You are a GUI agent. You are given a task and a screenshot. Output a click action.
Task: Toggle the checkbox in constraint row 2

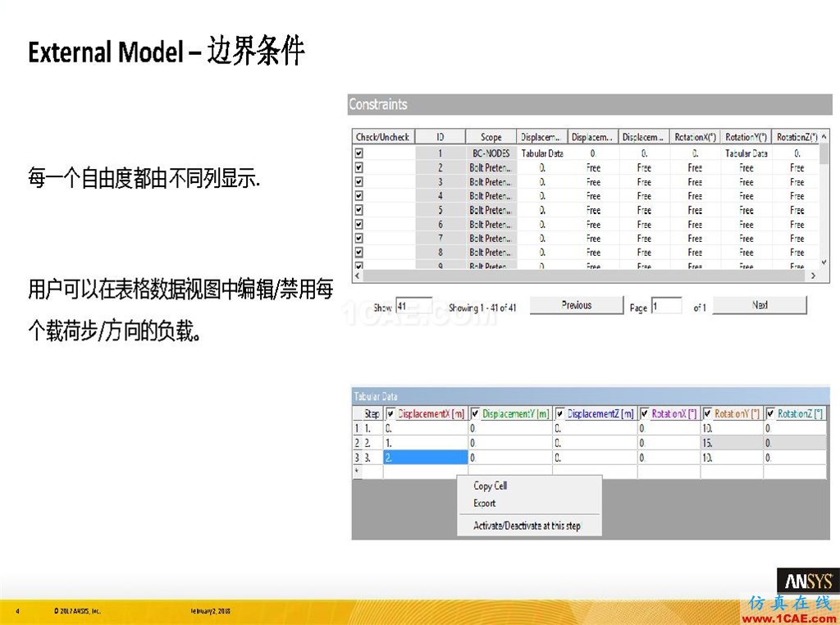tap(359, 167)
